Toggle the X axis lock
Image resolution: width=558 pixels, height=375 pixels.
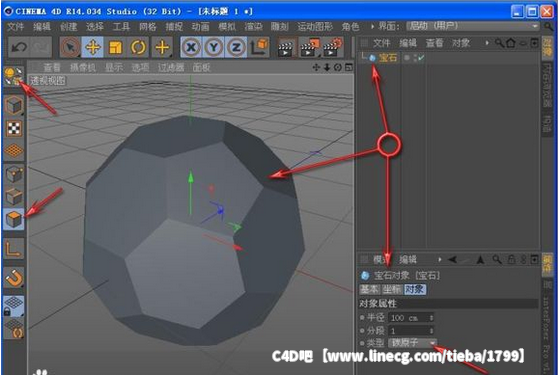191,47
